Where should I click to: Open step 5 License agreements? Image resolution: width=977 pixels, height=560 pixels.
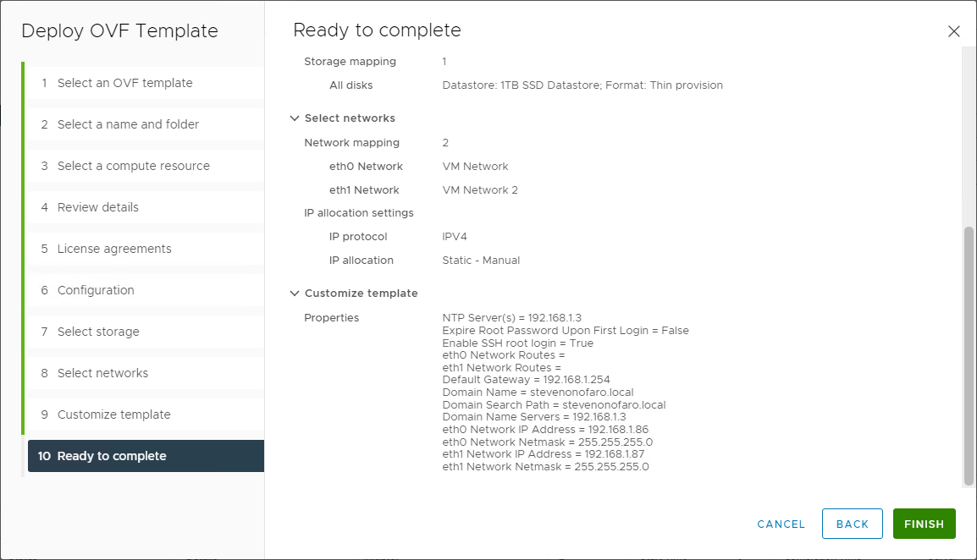(114, 249)
